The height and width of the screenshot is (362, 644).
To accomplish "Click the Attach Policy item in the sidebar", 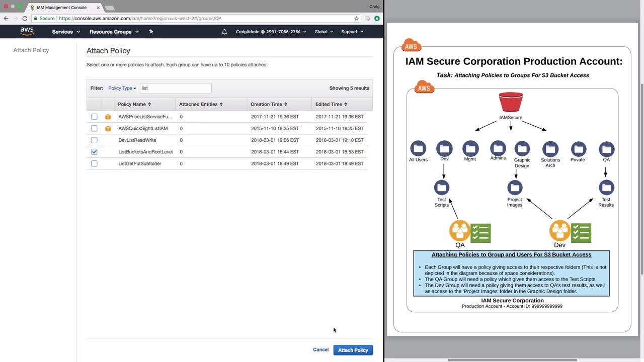I will pyautogui.click(x=31, y=50).
